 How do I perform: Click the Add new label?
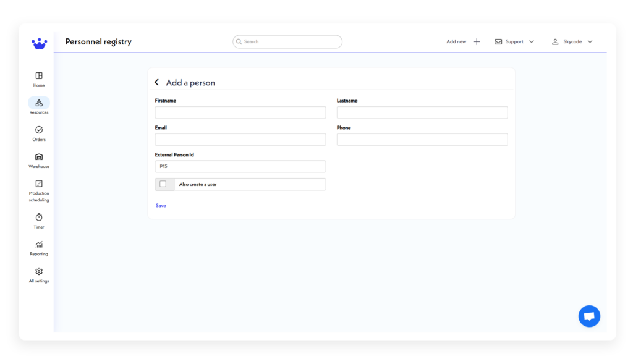pyautogui.click(x=456, y=41)
